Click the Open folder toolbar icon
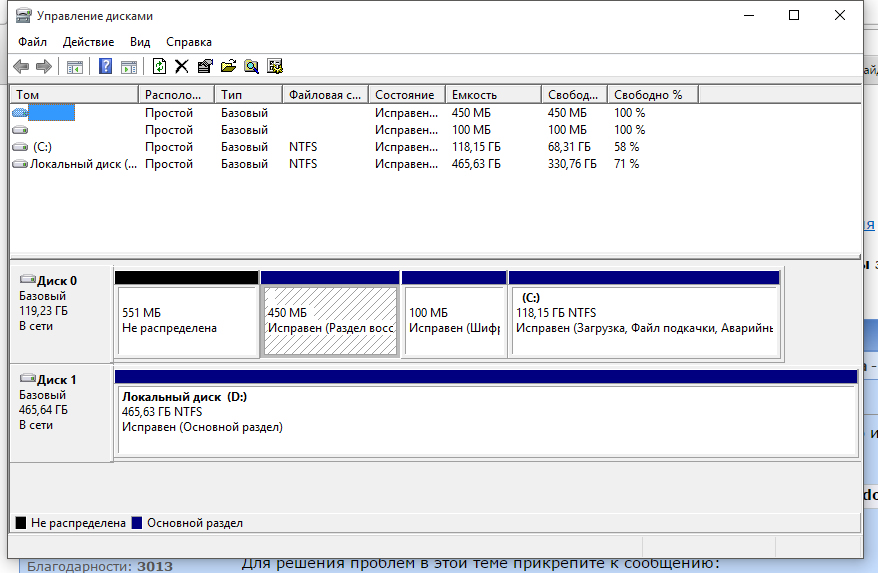Image resolution: width=878 pixels, height=573 pixels. (228, 67)
